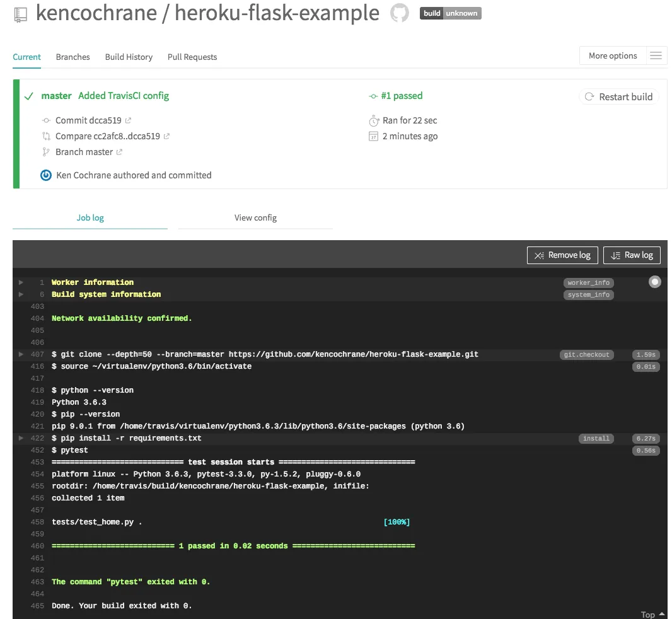Open the heroku-flask-example repository link
672x619 pixels.
[x=277, y=13]
